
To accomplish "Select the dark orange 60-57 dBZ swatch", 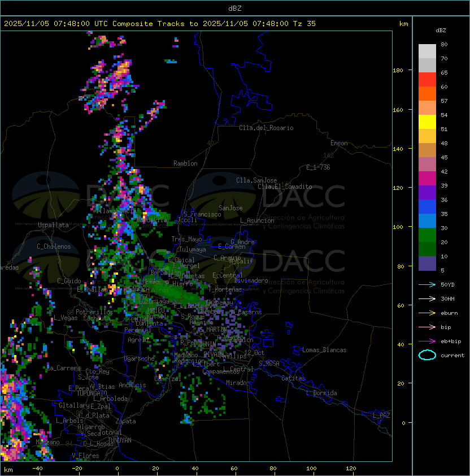I will pos(427,94).
